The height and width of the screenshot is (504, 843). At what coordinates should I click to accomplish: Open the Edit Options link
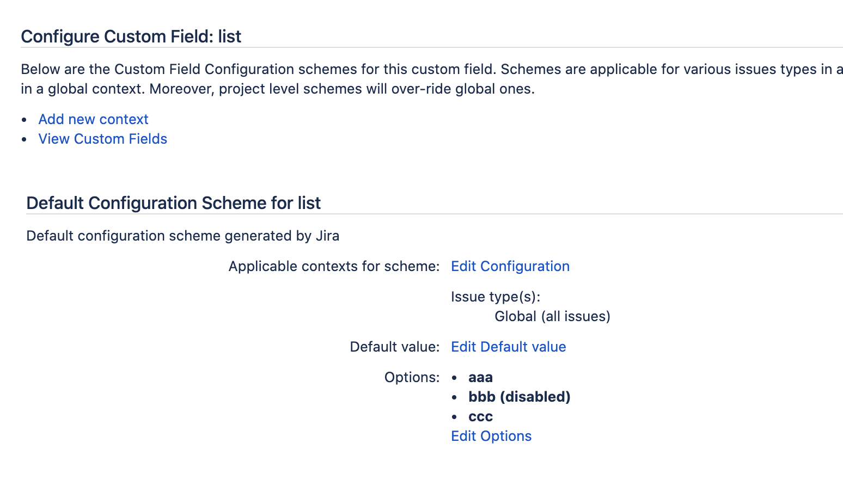click(491, 436)
